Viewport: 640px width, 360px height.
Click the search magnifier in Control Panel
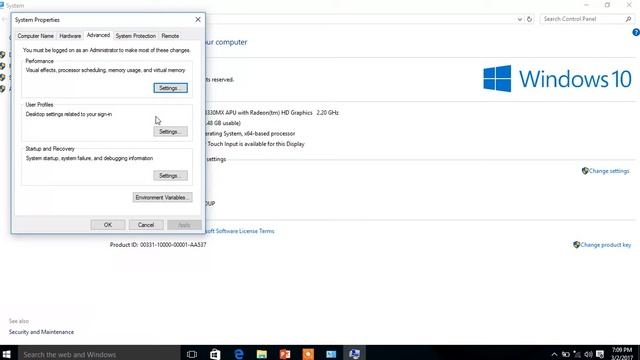click(628, 19)
